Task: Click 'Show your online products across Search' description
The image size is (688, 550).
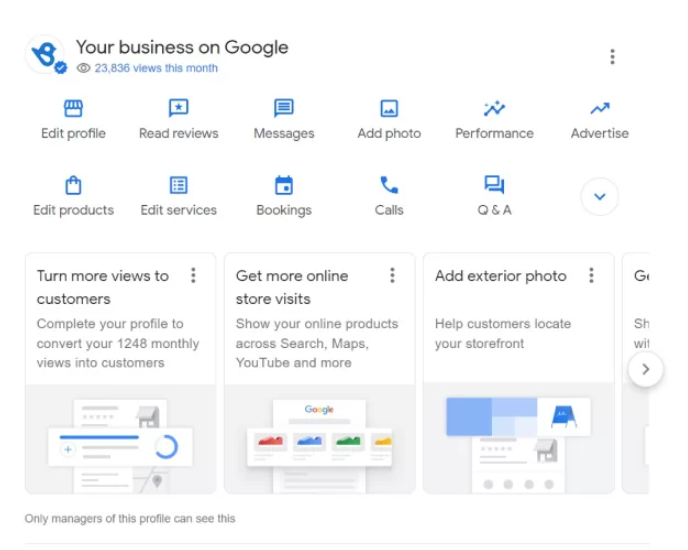Action: [317, 343]
